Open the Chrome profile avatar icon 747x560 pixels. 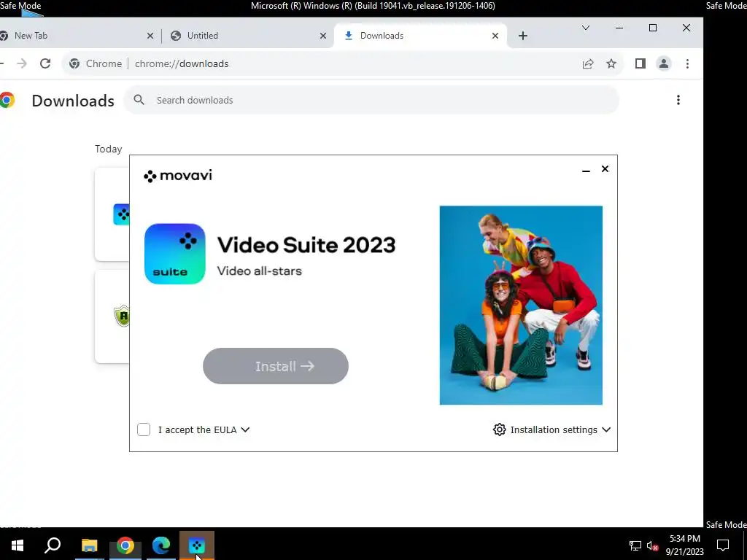tap(664, 63)
